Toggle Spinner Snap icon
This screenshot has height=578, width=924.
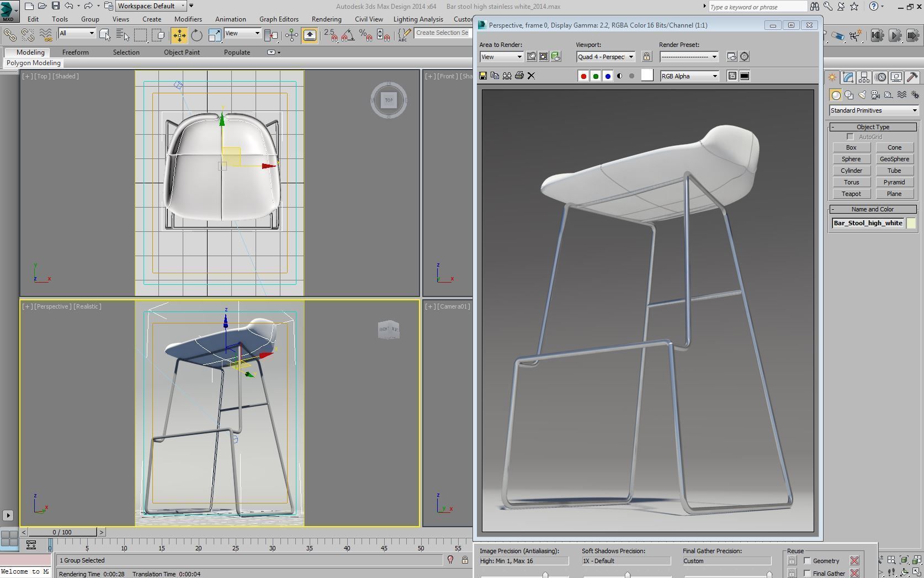pos(384,35)
